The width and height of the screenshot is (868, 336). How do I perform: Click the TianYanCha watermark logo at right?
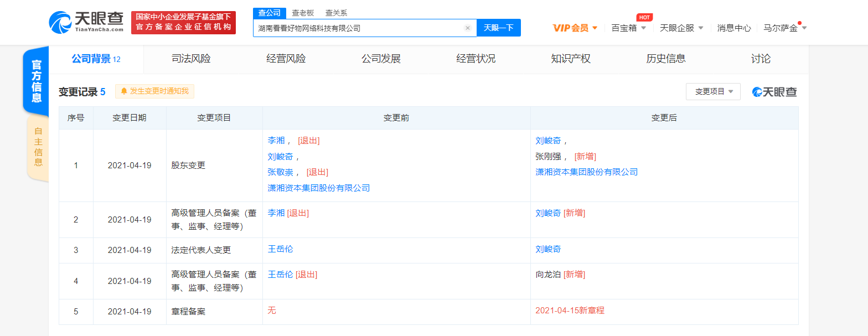774,92
